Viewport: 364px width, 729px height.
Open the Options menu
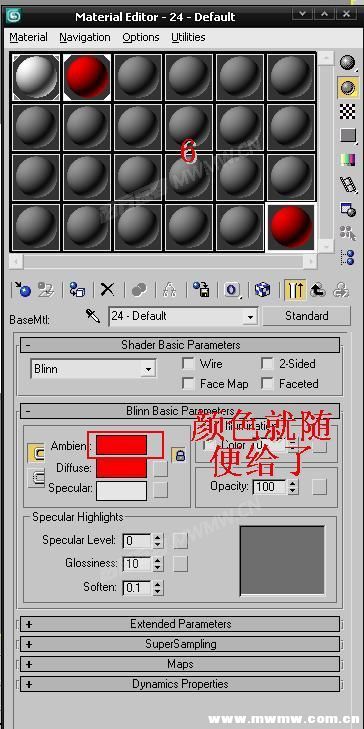click(140, 37)
